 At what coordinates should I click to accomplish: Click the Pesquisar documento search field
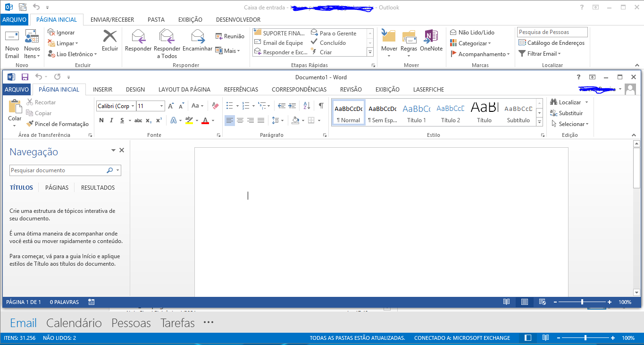[x=65, y=170]
